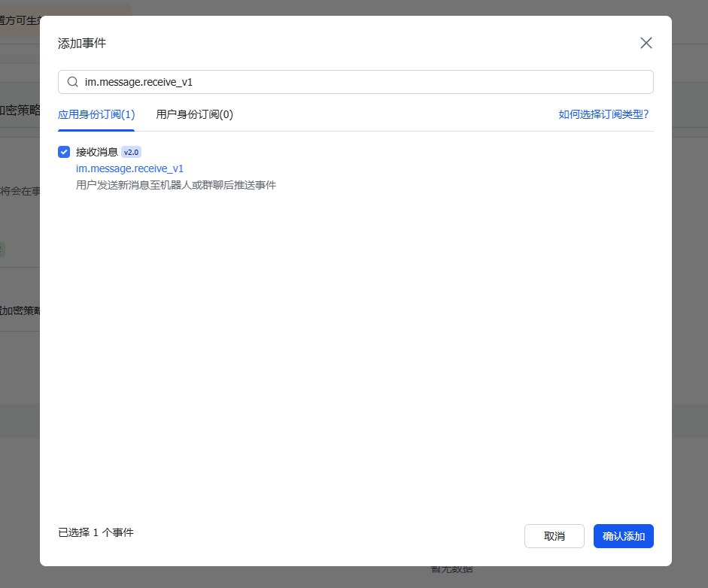
Task: Click the dimmed 加密策略 background label
Action: (x=19, y=311)
